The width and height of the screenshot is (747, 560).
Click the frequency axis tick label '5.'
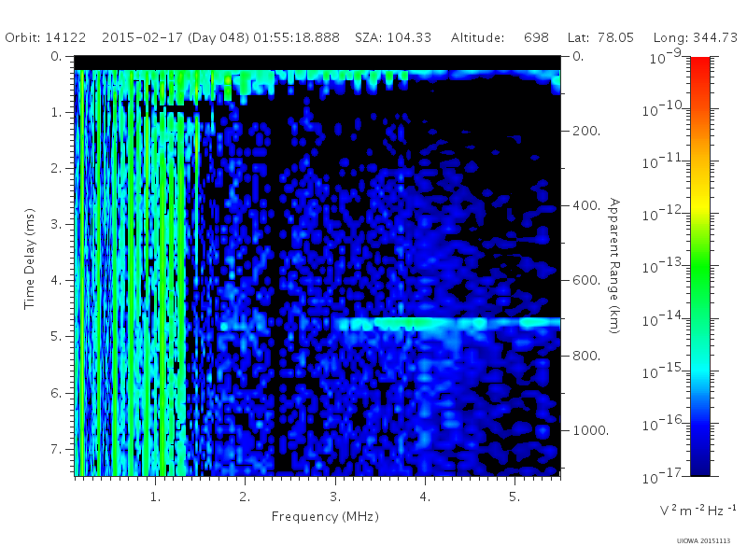(x=514, y=497)
